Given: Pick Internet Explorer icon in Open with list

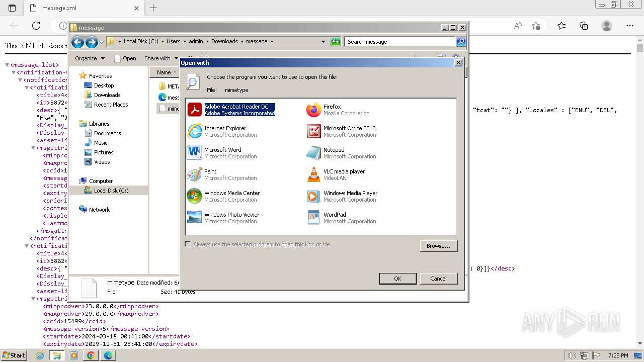Looking at the screenshot, I should coord(195,131).
